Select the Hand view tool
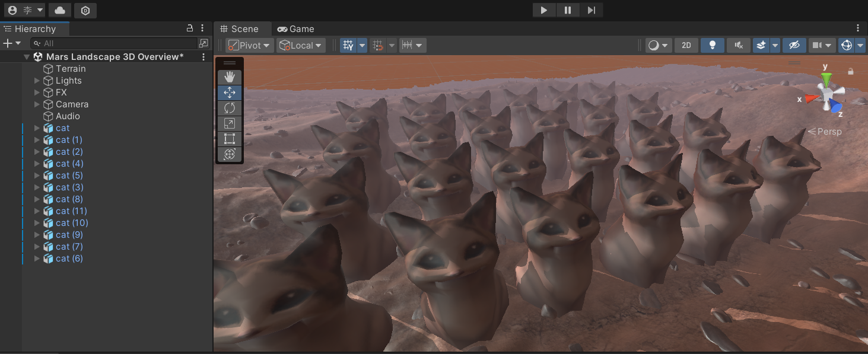Screen dimensions: 868x354 pos(230,77)
